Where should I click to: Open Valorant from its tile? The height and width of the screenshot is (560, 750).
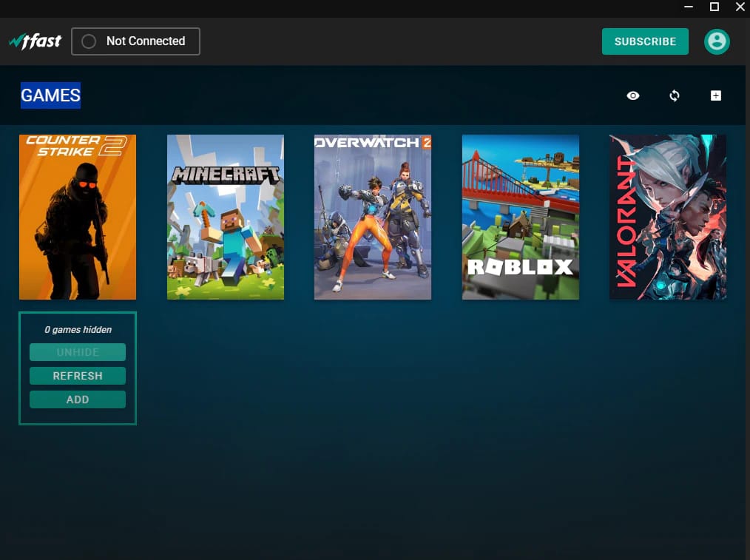[x=667, y=217]
